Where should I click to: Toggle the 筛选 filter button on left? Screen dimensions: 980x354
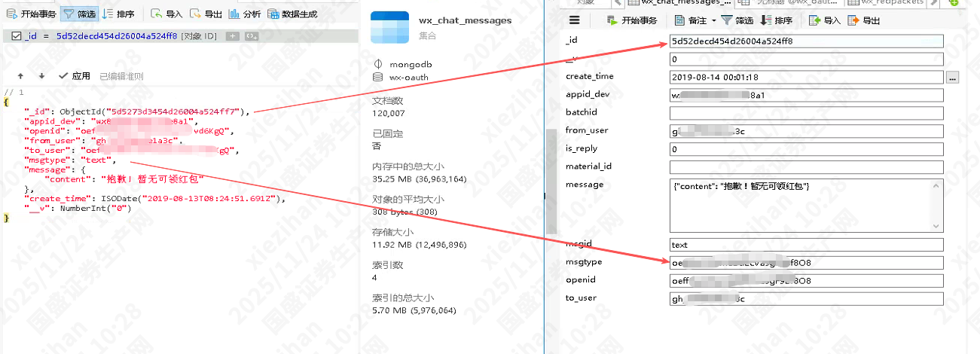[x=78, y=14]
